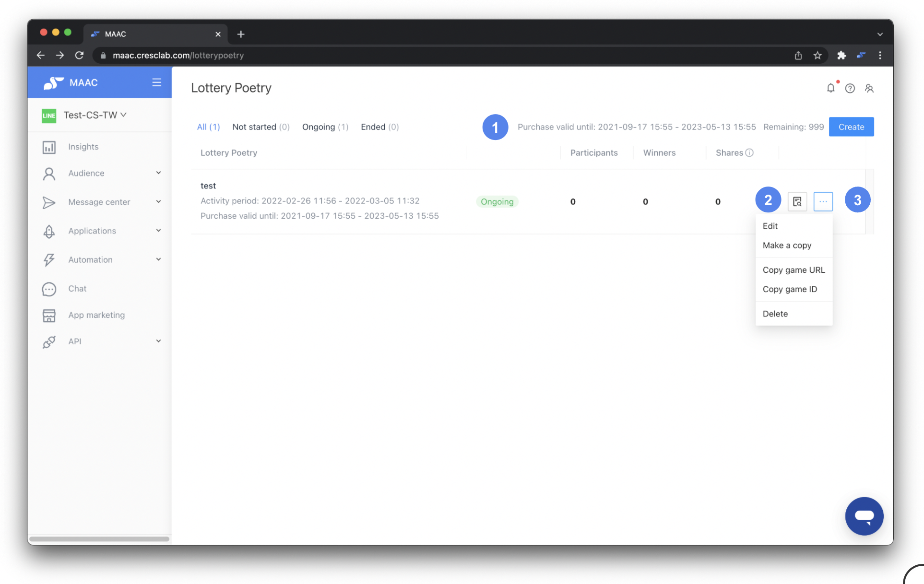
Task: Click the sidebar horizontal scrollbar
Action: 99,539
